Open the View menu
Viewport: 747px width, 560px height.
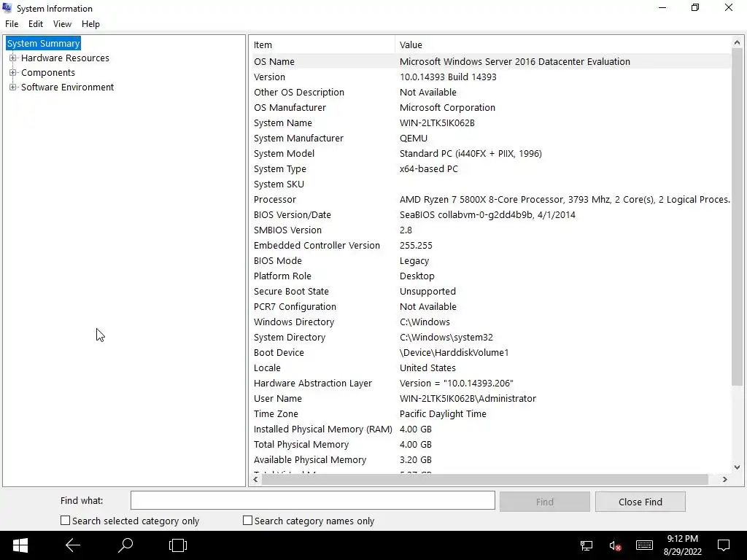coord(63,24)
